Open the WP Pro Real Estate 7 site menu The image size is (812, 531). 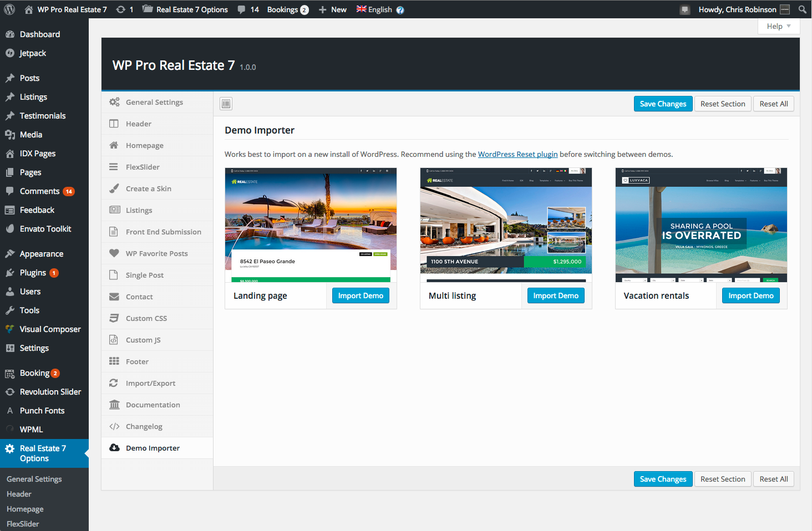click(x=66, y=9)
